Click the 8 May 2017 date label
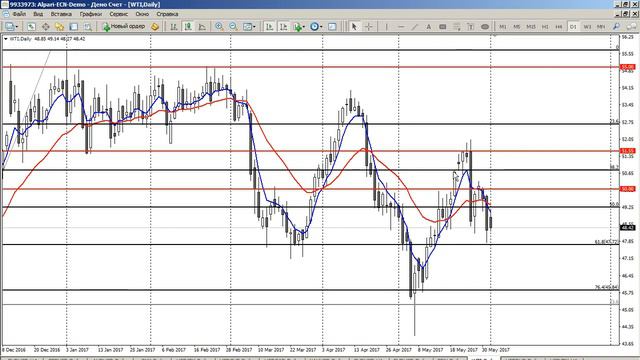Image resolution: width=640 pixels, height=360 pixels. pyautogui.click(x=430, y=350)
